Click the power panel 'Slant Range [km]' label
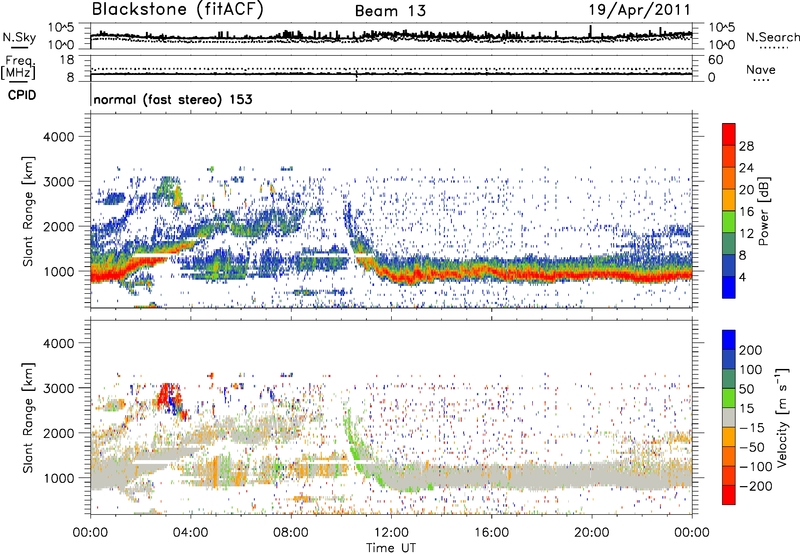 [x=28, y=211]
